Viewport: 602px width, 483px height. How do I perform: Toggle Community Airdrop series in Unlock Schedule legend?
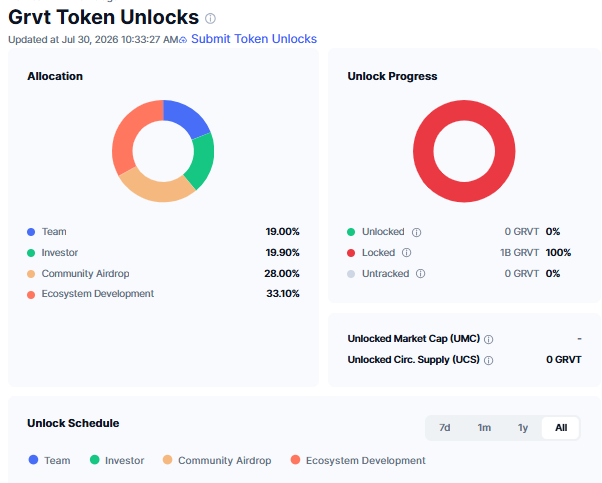217,460
